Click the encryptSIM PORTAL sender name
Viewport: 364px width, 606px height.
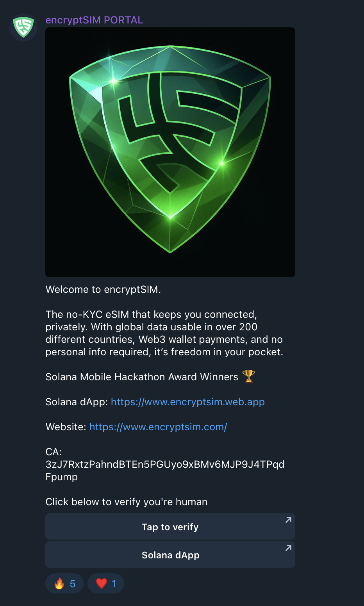click(94, 20)
